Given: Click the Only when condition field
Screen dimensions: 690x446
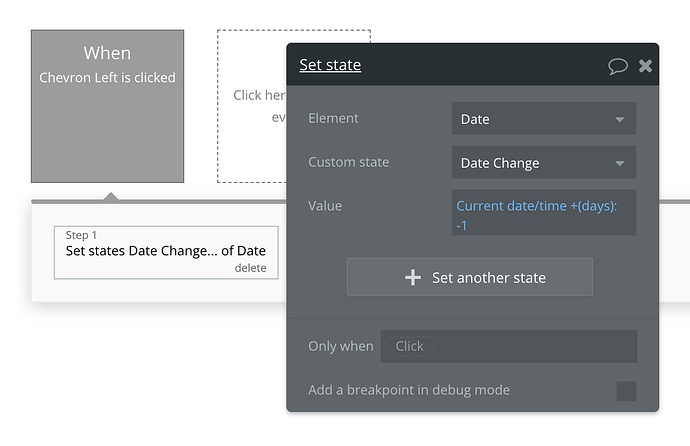Looking at the screenshot, I should point(508,346).
